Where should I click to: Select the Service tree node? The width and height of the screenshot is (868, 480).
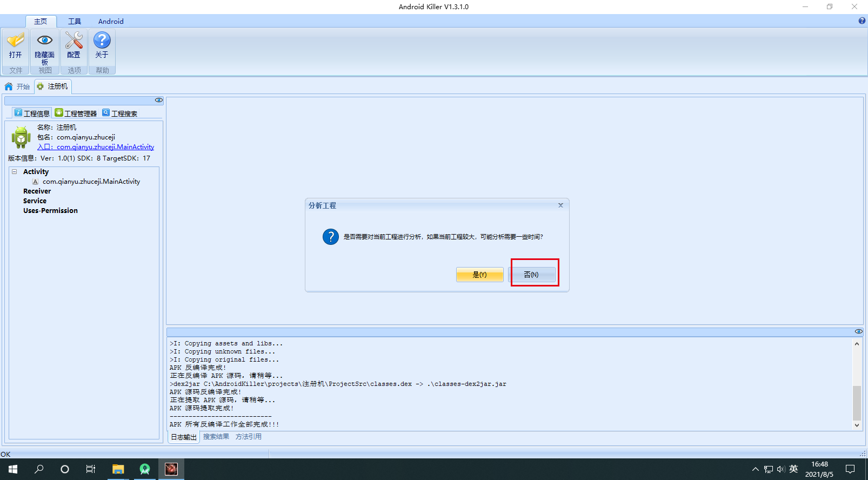35,201
